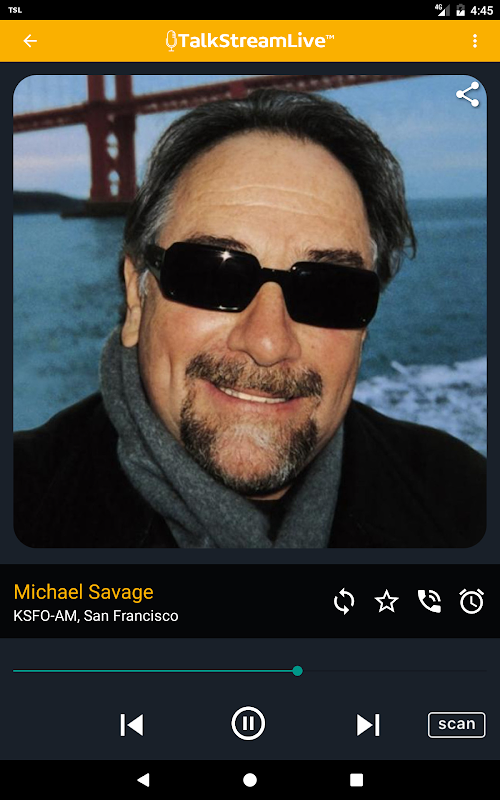
Task: Pause the live stream
Action: pos(248,723)
